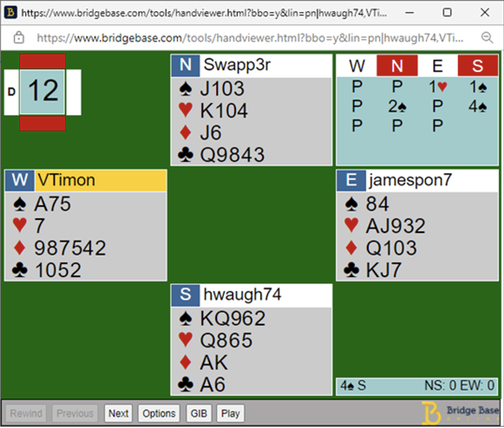Click East's diamond holding Q103
This screenshot has height=428, width=504.
coord(391,248)
